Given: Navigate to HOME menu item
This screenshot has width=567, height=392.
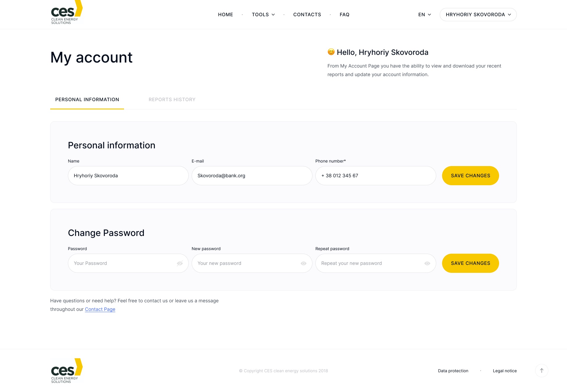Looking at the screenshot, I should pyautogui.click(x=224, y=14).
